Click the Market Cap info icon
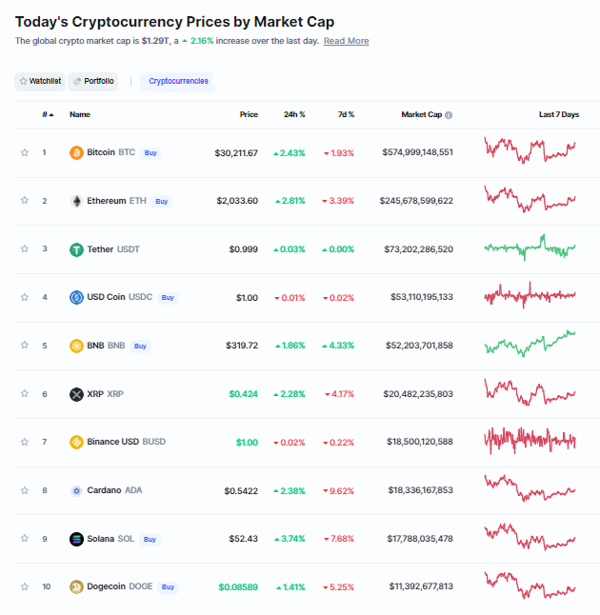The width and height of the screenshot is (600, 615). coord(449,115)
